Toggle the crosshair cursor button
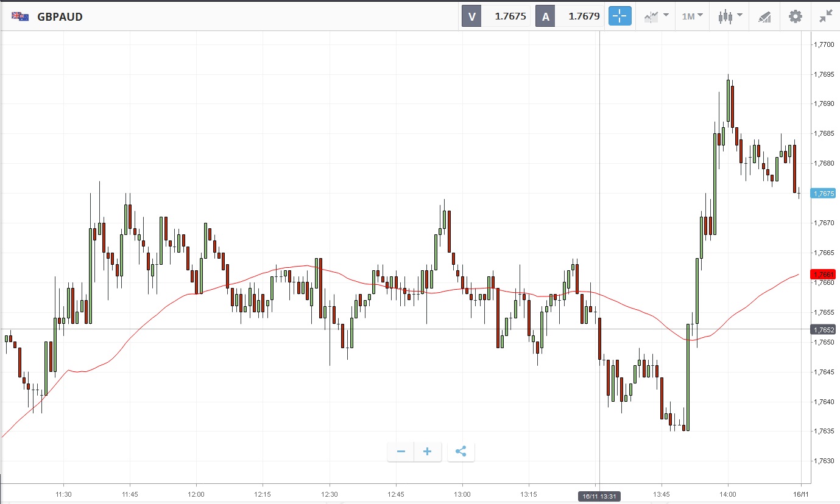Image resolution: width=840 pixels, height=504 pixels. (x=620, y=16)
